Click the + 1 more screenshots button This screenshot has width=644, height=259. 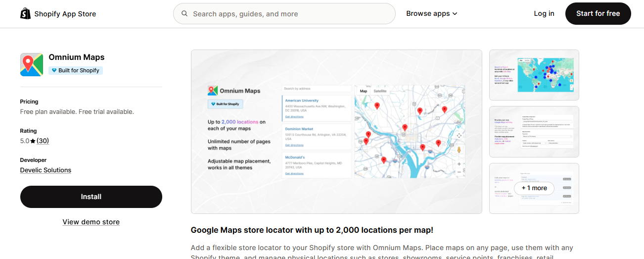click(x=534, y=188)
